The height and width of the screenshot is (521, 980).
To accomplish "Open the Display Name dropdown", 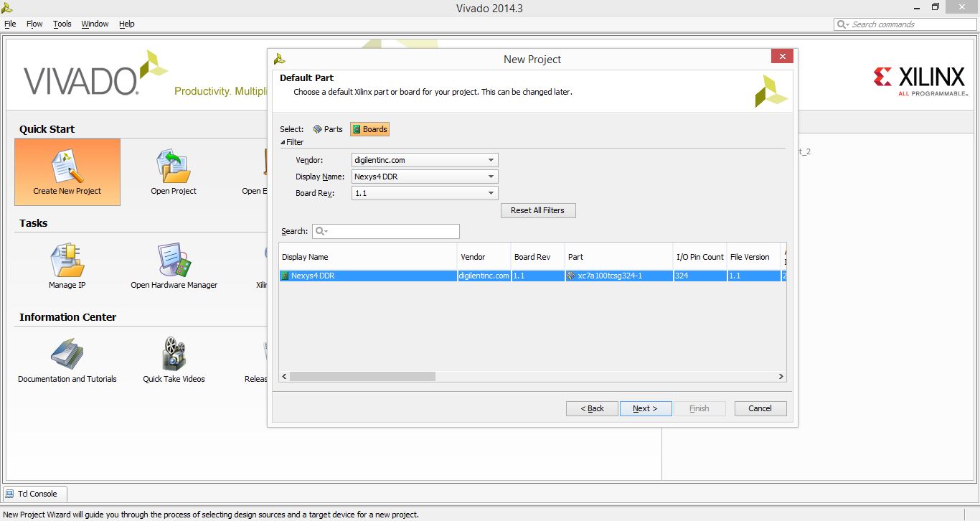I will (425, 177).
